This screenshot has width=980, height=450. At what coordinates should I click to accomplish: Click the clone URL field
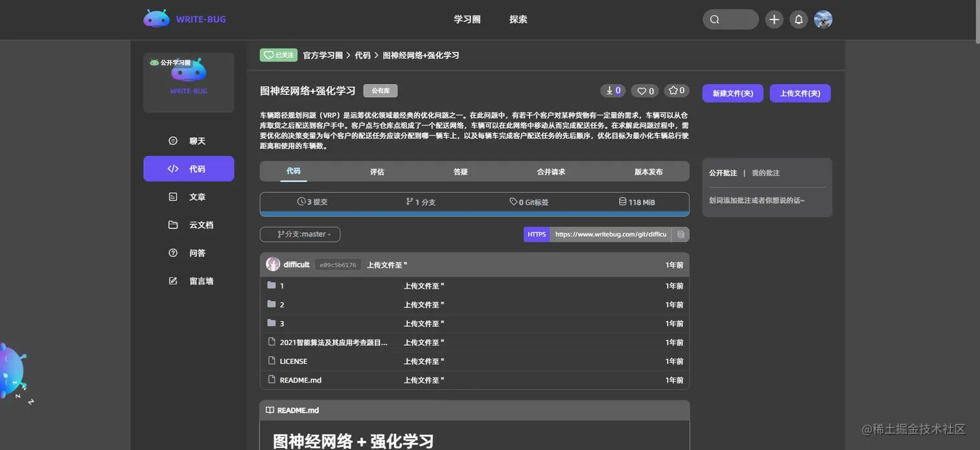click(611, 234)
